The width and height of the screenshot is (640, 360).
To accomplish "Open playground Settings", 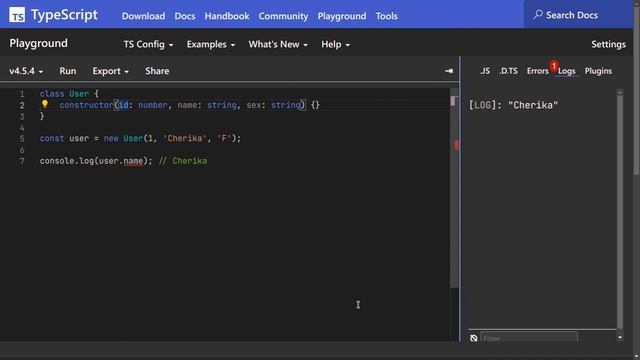I will point(608,44).
